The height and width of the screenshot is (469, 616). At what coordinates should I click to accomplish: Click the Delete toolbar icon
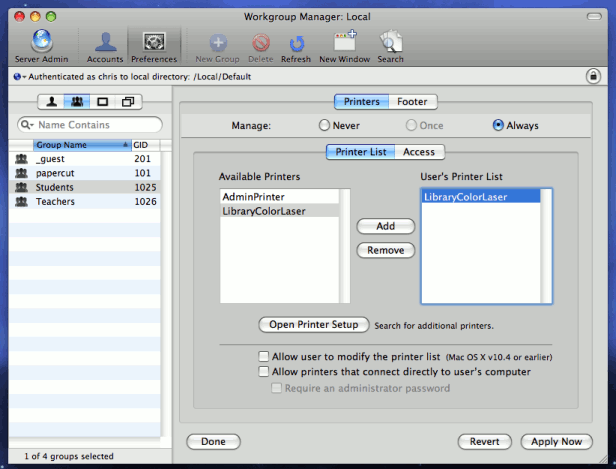pos(261,48)
